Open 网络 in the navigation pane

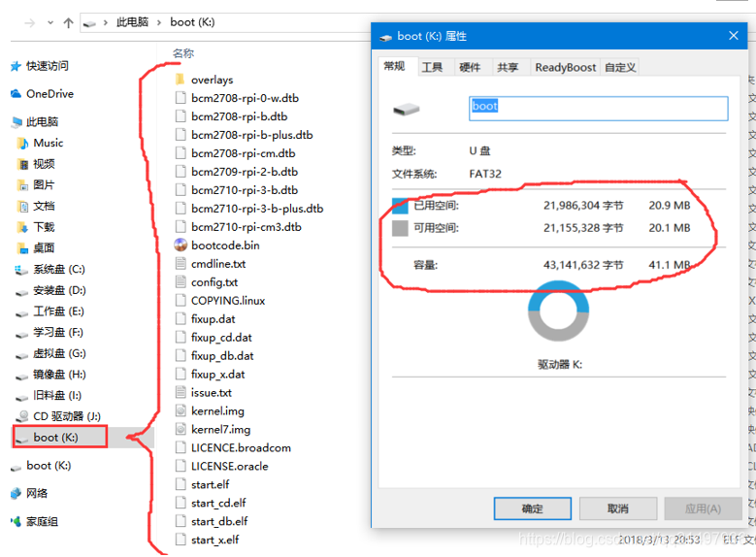point(29,493)
